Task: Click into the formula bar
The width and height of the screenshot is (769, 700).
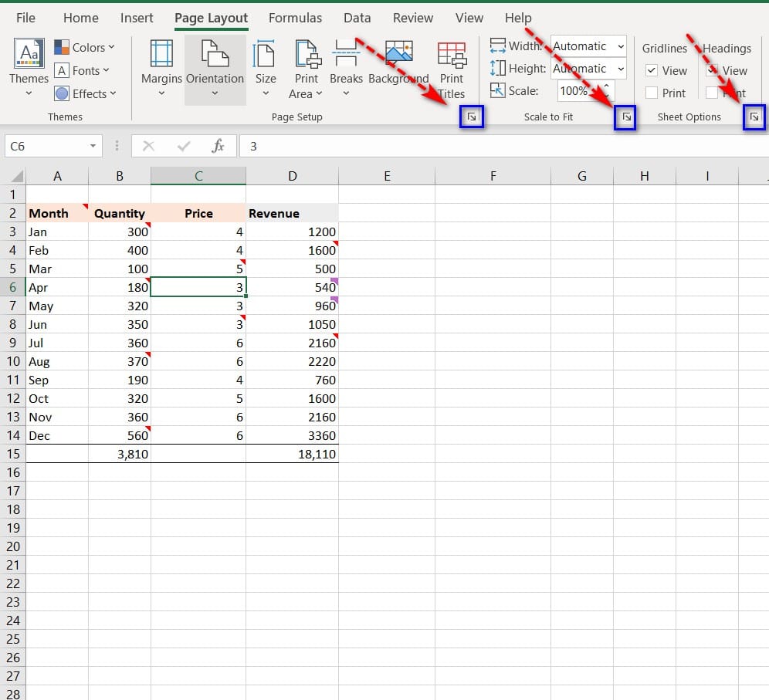Action: click(x=503, y=146)
